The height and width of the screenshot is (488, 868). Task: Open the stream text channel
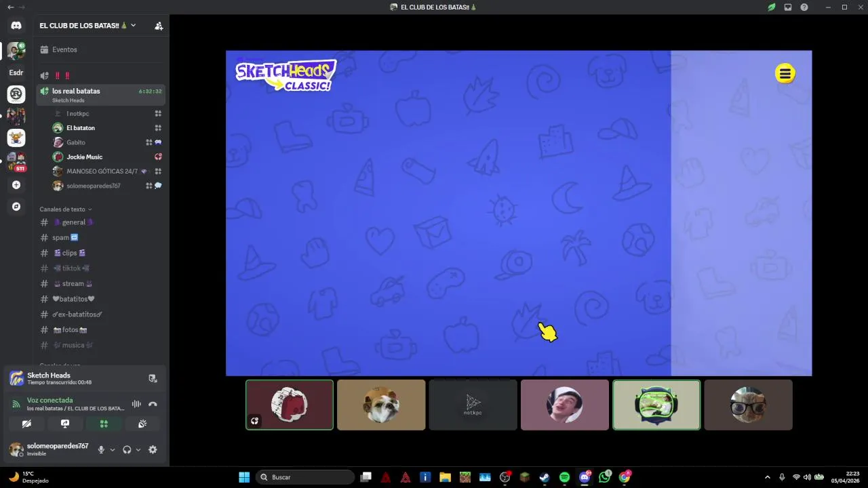click(101, 283)
